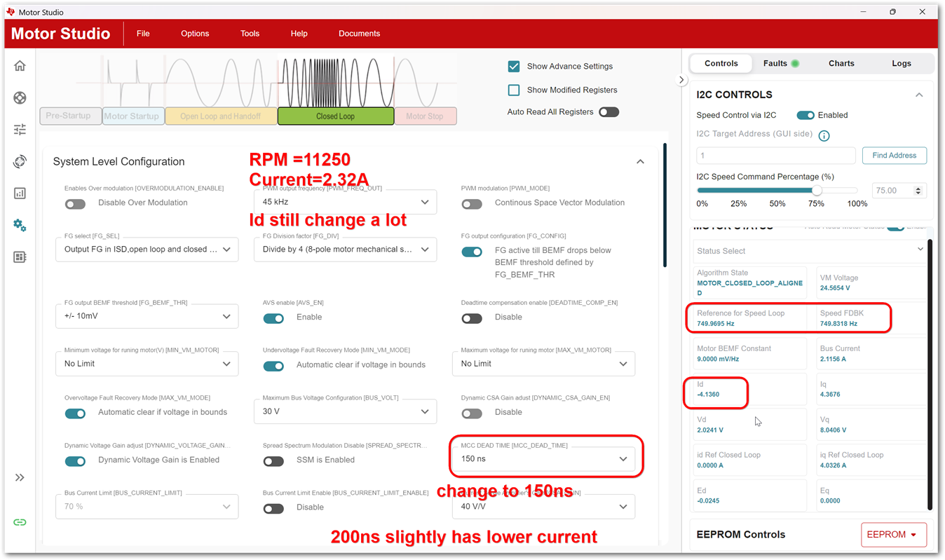This screenshot has height=560, width=945.
Task: Open the register map grid icon in sidebar
Action: 20,257
